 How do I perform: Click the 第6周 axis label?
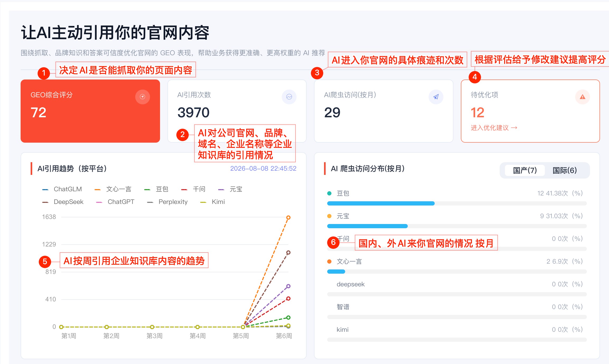pos(284,336)
